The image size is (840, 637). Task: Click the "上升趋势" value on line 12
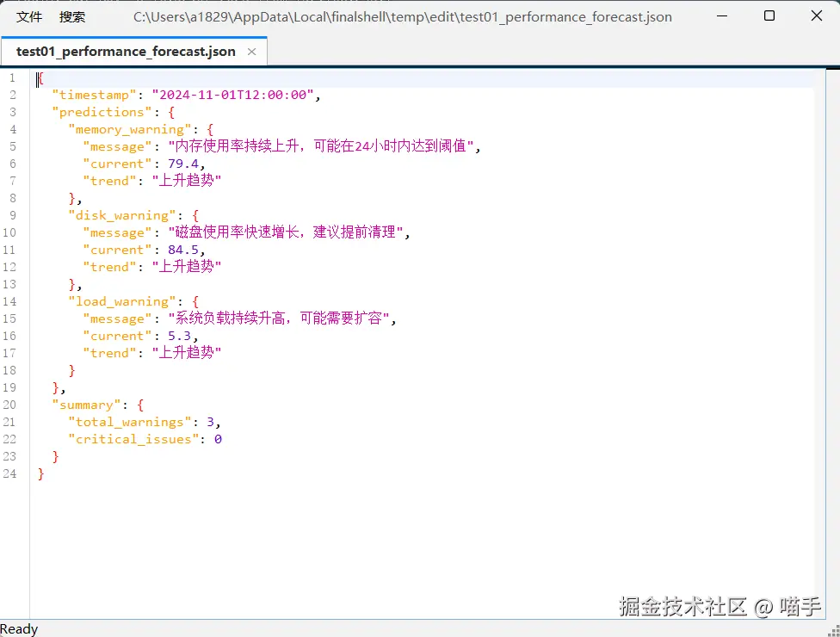click(187, 267)
